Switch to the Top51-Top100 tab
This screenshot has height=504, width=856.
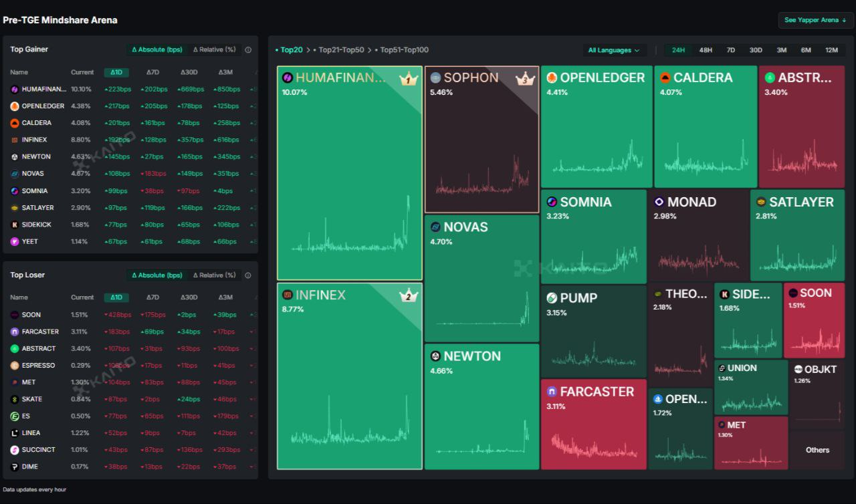402,50
